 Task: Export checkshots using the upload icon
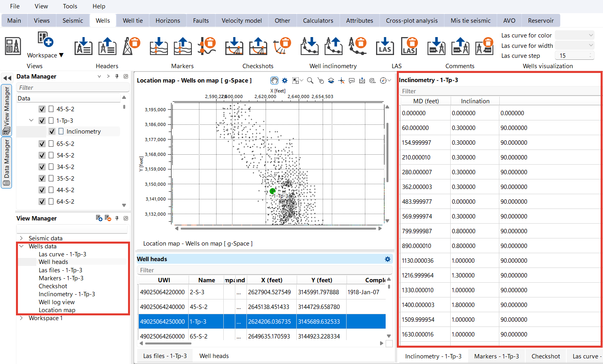258,46
